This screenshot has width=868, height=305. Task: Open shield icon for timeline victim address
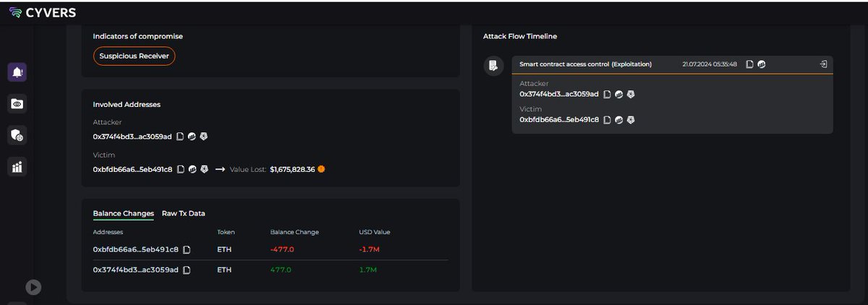click(631, 119)
